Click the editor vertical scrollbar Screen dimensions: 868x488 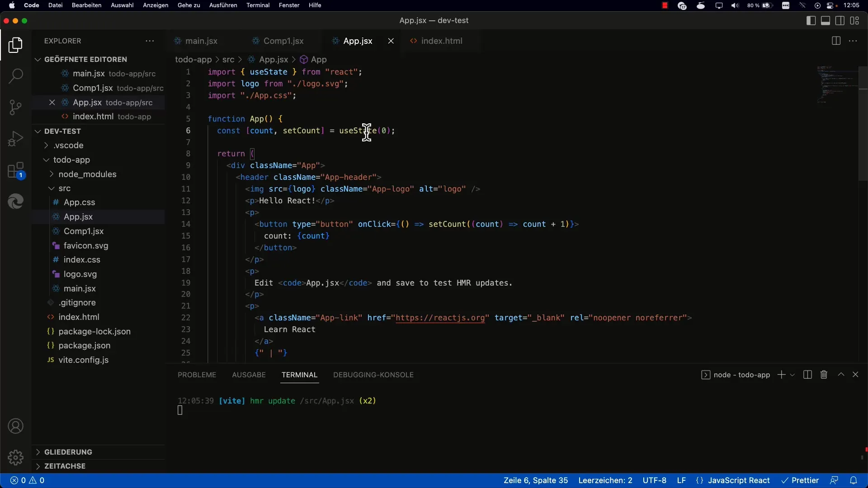[x=863, y=124]
